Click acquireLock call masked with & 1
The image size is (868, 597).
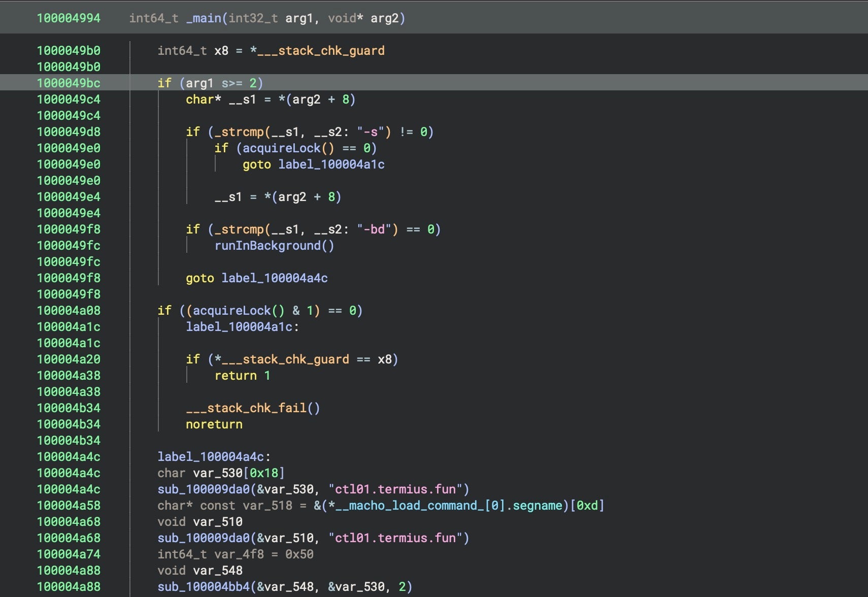click(231, 311)
